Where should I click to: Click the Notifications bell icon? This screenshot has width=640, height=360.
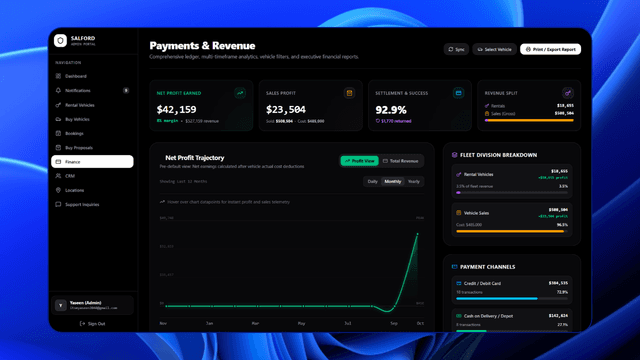pos(58,90)
